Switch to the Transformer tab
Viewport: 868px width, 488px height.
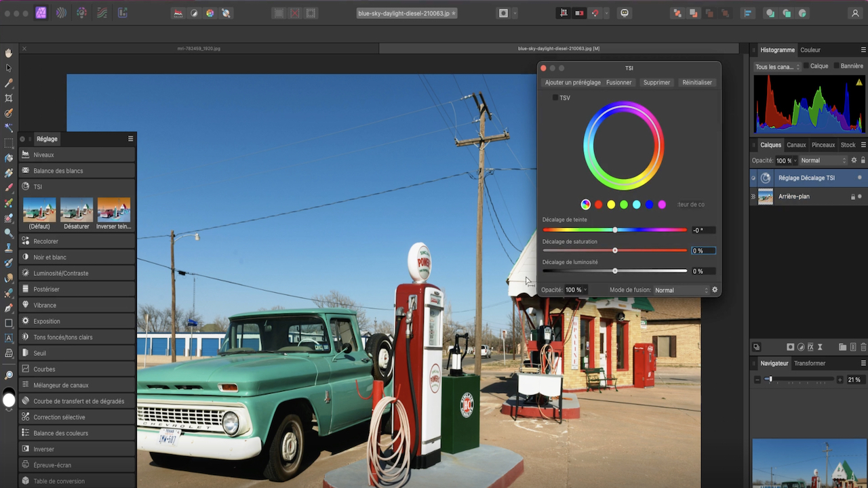[810, 363]
